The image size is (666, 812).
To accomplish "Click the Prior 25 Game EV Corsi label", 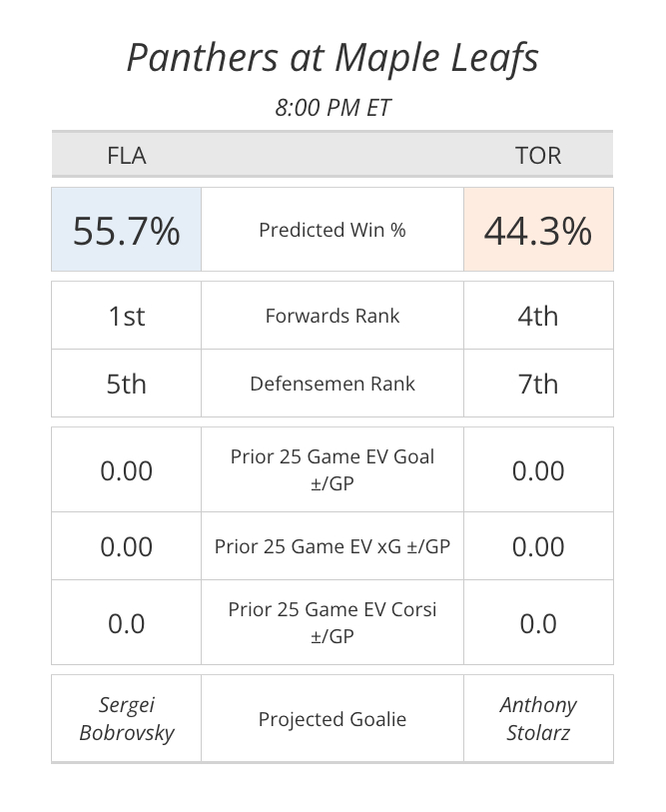I will point(333,622).
